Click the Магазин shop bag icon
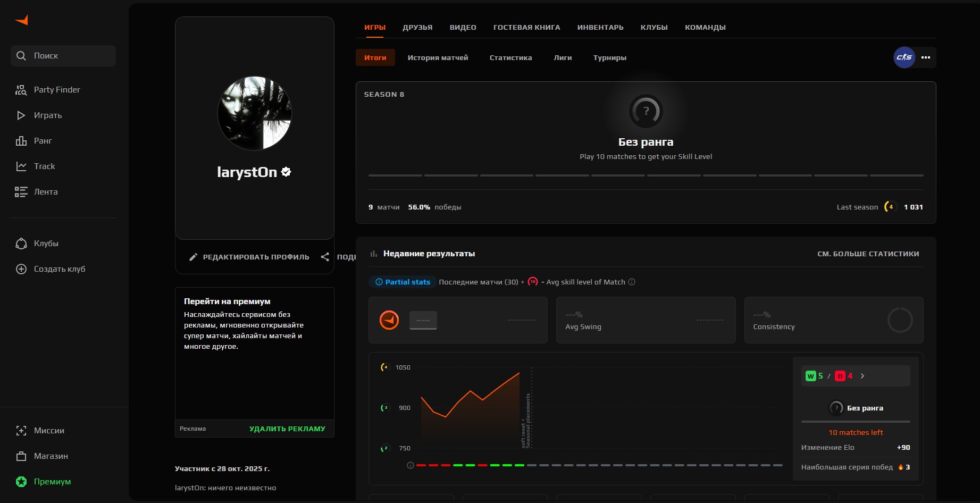This screenshot has width=980, height=503. point(21,456)
